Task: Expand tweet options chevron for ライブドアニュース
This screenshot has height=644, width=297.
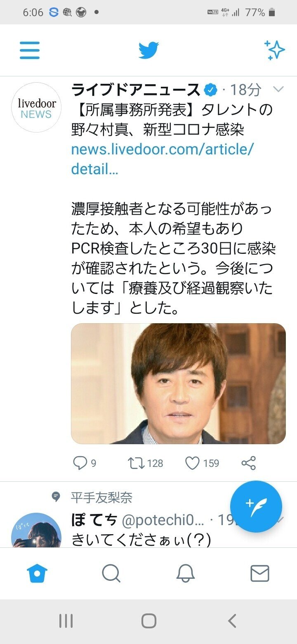Action: point(279,89)
